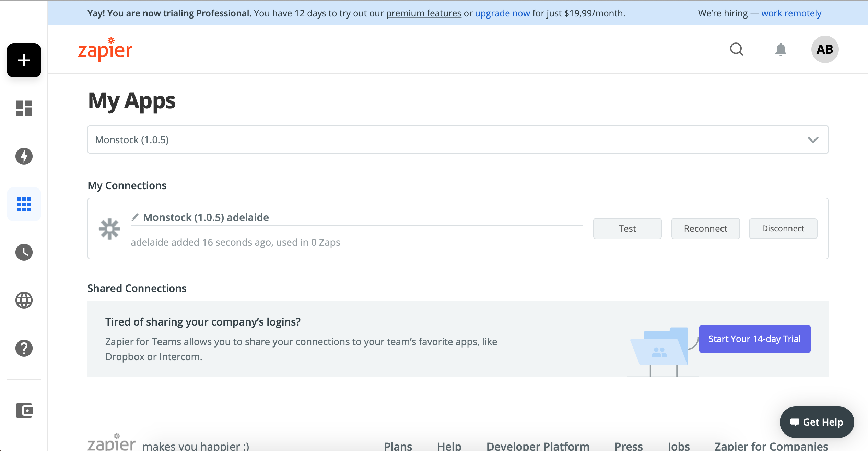
Task: Click the Monstock (1.0.5) adelaide connection name
Action: [206, 217]
